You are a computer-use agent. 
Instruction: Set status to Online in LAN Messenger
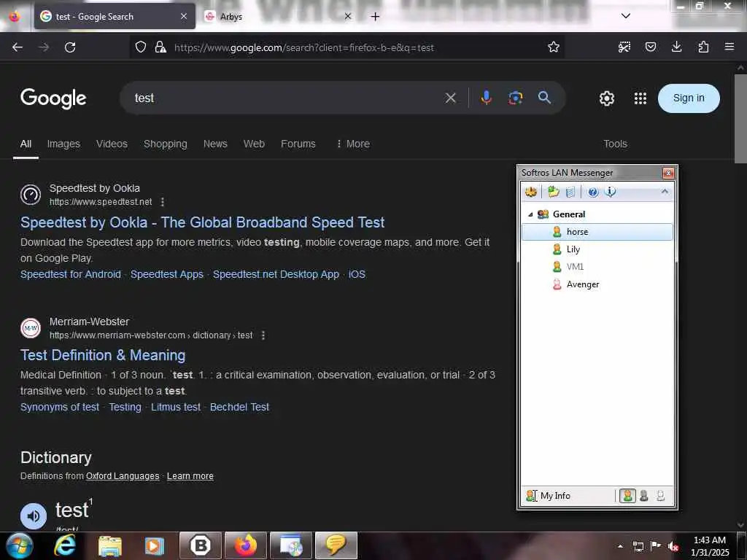[627, 496]
